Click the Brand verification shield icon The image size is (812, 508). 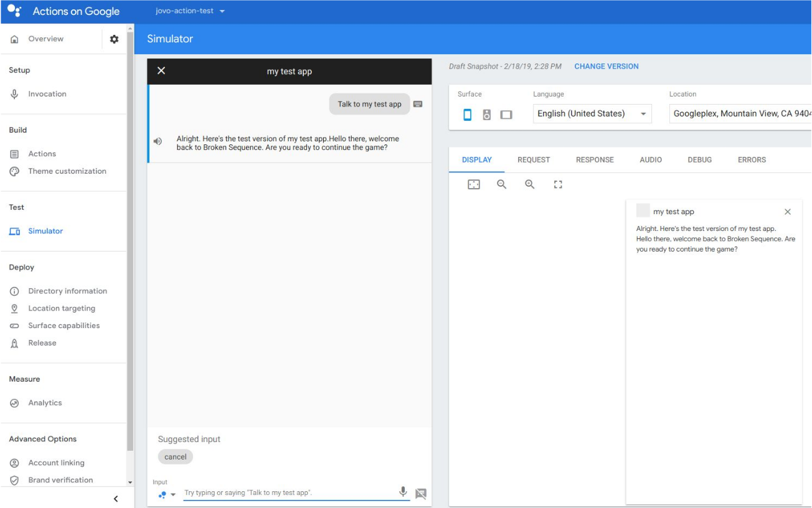[14, 480]
